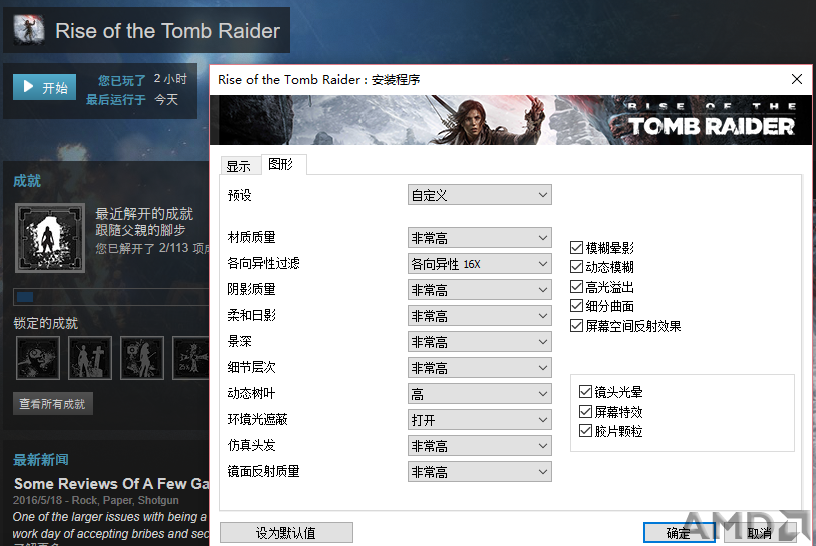Expand the 动态树叶 dropdown set to 高
816x546 pixels.
click(x=479, y=393)
